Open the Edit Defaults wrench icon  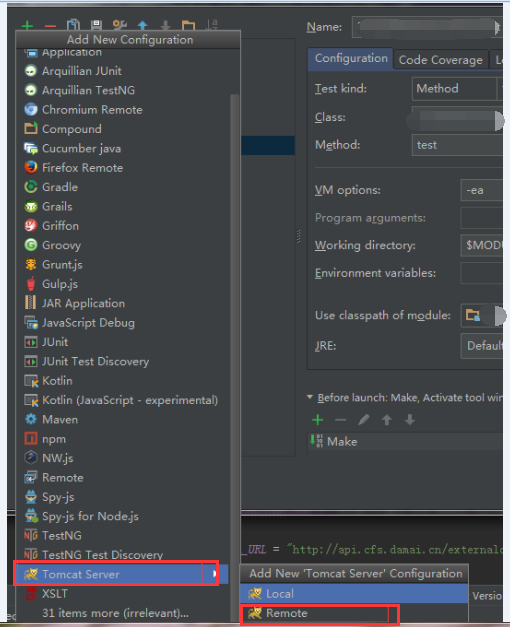(120, 25)
